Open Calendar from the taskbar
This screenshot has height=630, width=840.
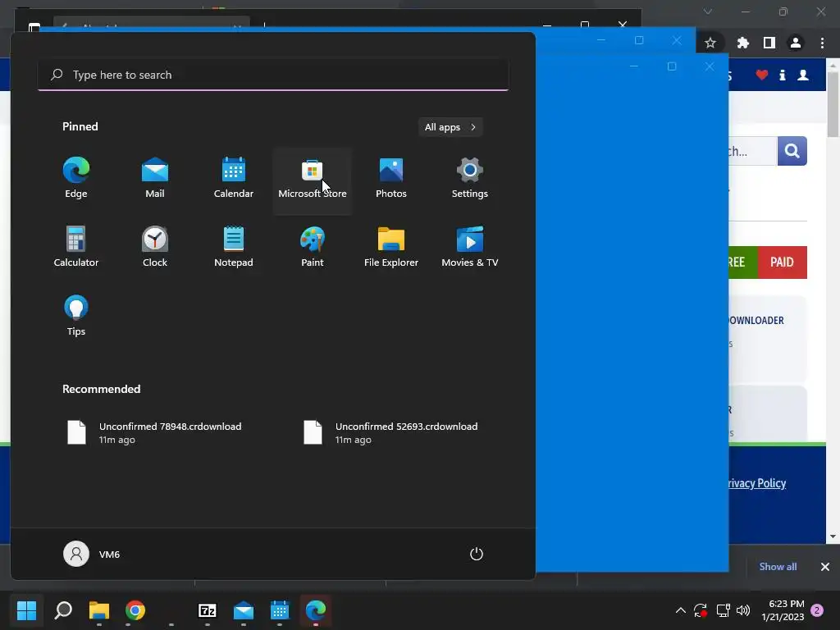(280, 610)
